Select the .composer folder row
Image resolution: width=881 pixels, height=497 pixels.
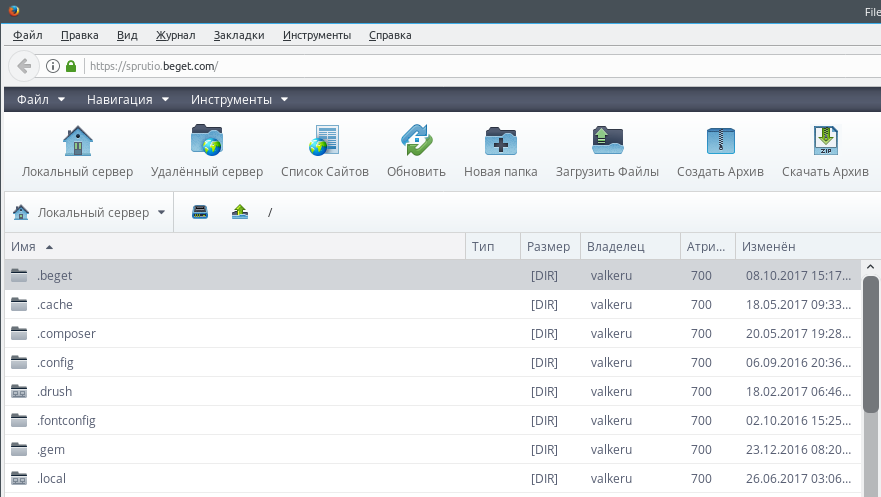click(x=66, y=334)
